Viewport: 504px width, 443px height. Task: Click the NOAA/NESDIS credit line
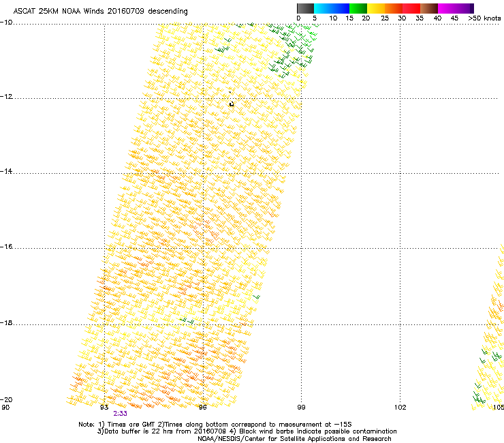tap(294, 439)
